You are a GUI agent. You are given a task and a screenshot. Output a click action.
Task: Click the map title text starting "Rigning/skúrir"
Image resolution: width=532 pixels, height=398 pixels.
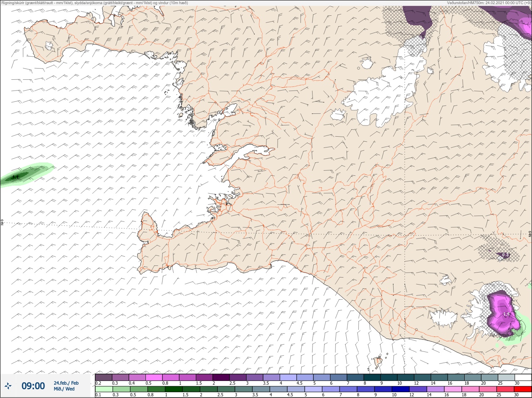coord(94,2)
